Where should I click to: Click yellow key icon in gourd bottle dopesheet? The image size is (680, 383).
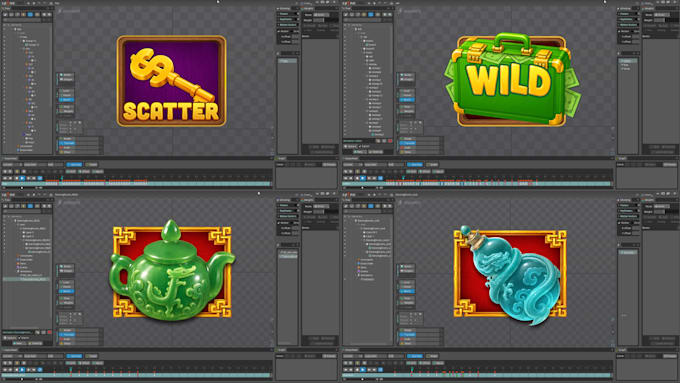click(x=357, y=363)
